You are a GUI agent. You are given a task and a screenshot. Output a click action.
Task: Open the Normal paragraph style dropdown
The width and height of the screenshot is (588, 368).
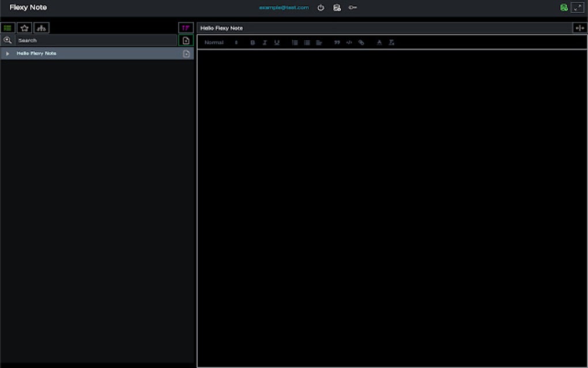[x=214, y=42]
